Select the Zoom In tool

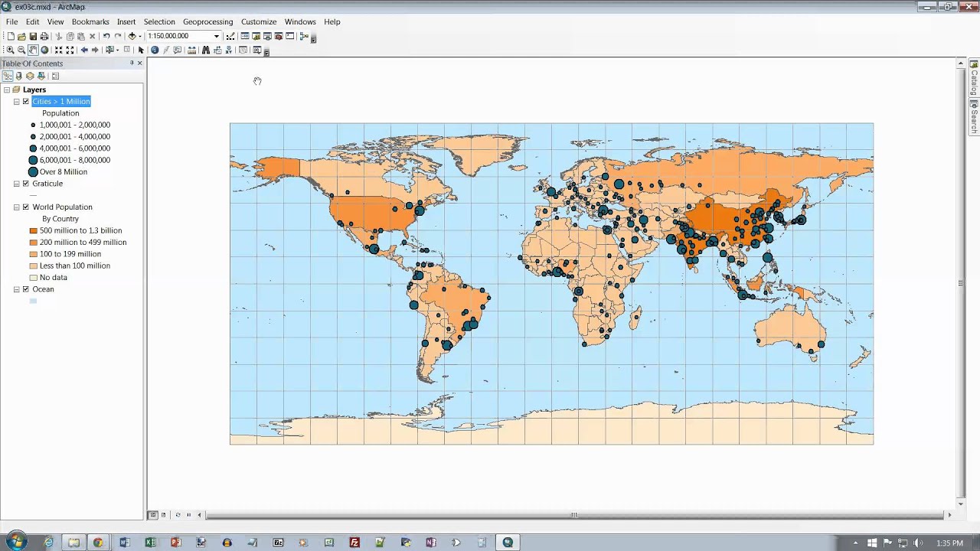click(10, 50)
